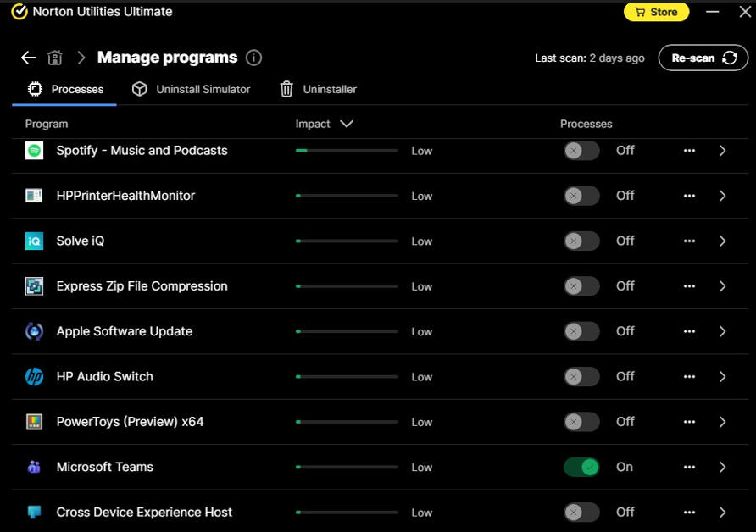Click the Re-scan button
Viewport: 756px width, 532px height.
click(703, 58)
